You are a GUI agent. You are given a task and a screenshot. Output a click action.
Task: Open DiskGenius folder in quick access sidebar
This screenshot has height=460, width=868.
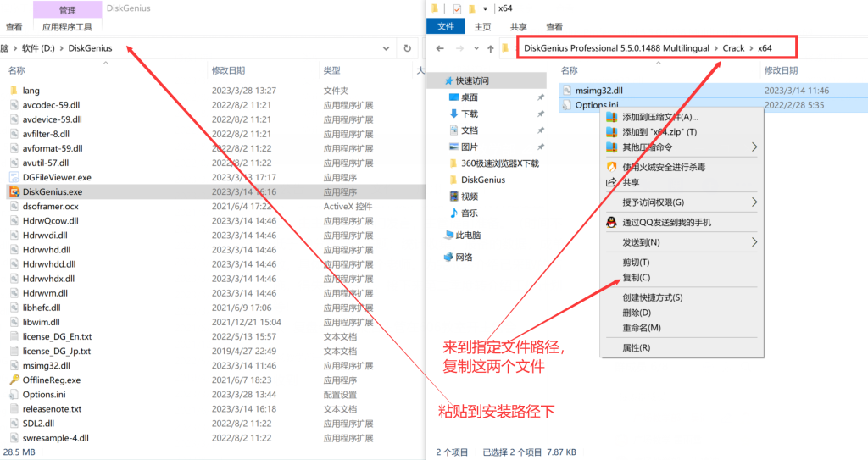coord(482,180)
